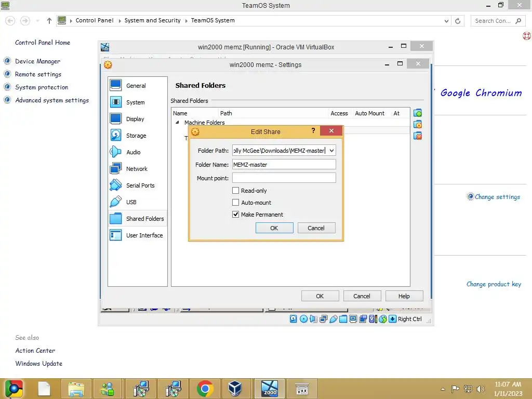532x399 pixels.
Task: Open General settings category
Action: pos(137,86)
